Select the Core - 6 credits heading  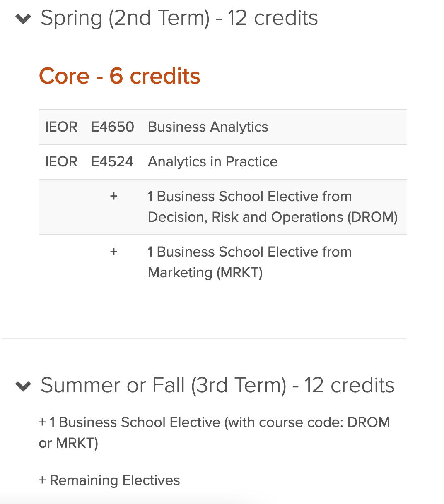(119, 76)
